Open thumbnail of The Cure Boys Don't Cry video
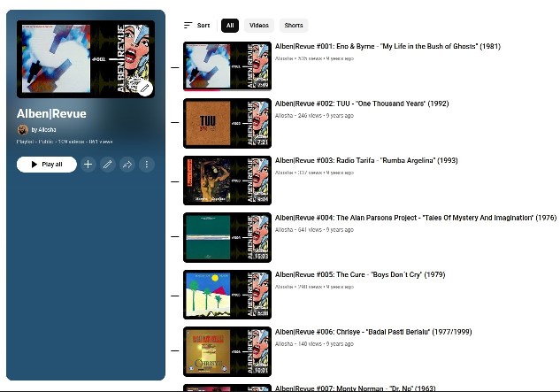Screen dimensions: 560x392 coord(227,295)
